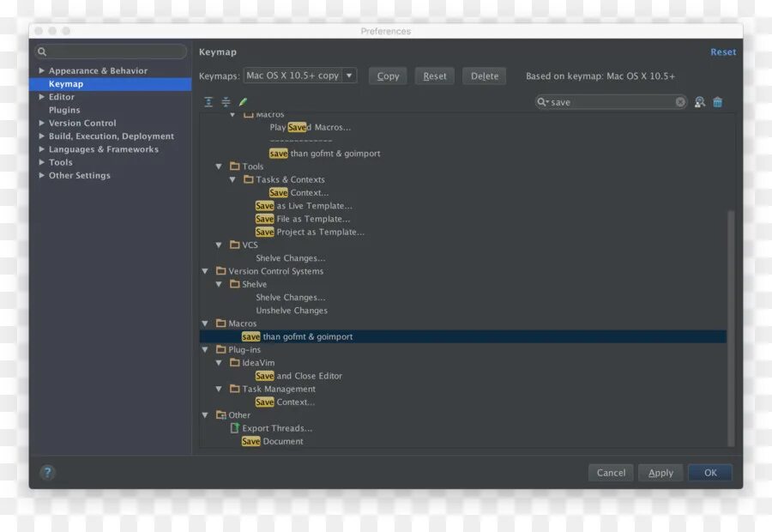
Task: Click the blue Reset link
Action: point(723,51)
